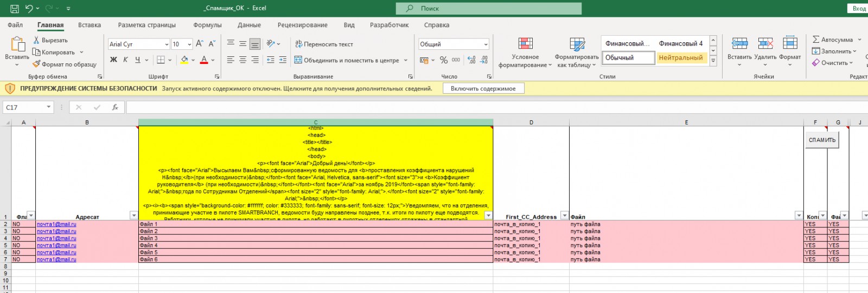The height and width of the screenshot is (293, 868).
Task: Click the Save icon in title bar
Action: click(15, 9)
